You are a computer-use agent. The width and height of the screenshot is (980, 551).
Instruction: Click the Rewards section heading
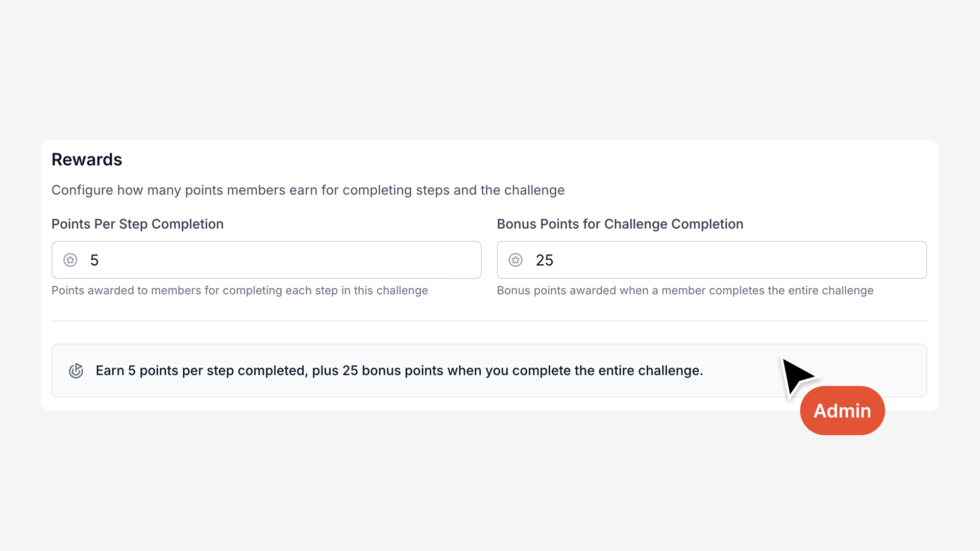point(87,160)
